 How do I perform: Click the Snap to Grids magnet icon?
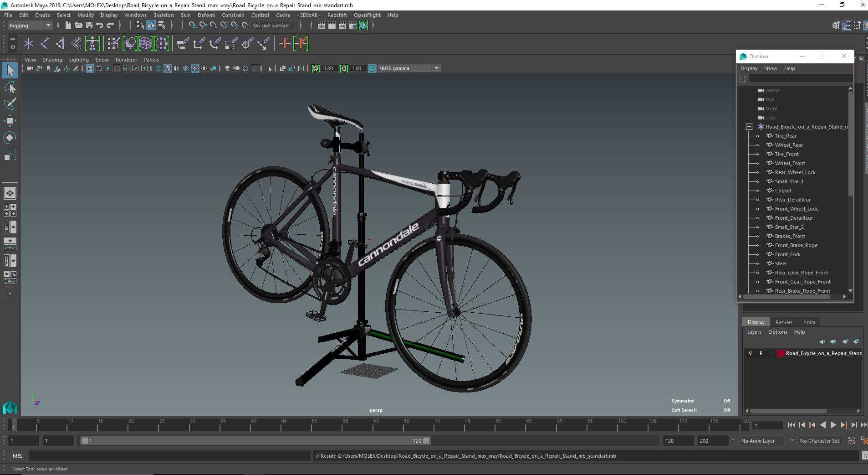pos(193,26)
